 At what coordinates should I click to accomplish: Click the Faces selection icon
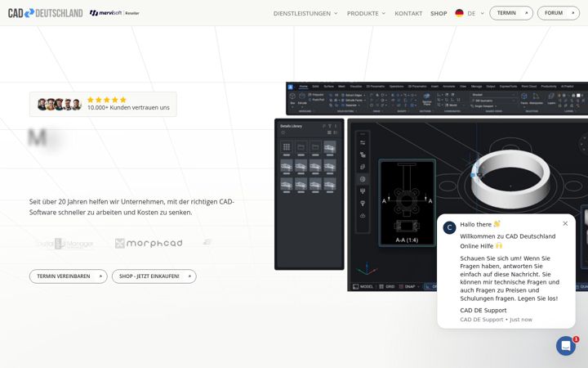click(524, 98)
